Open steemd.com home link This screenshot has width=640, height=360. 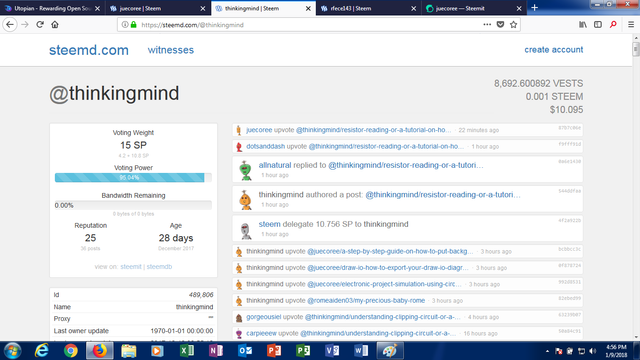(89, 50)
